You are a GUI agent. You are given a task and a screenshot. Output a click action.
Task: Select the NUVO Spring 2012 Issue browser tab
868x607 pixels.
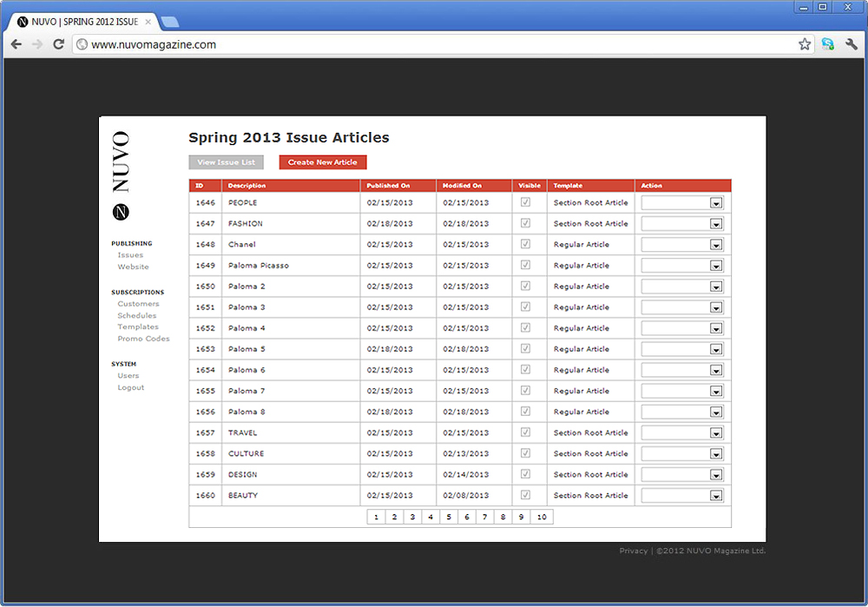click(x=85, y=23)
